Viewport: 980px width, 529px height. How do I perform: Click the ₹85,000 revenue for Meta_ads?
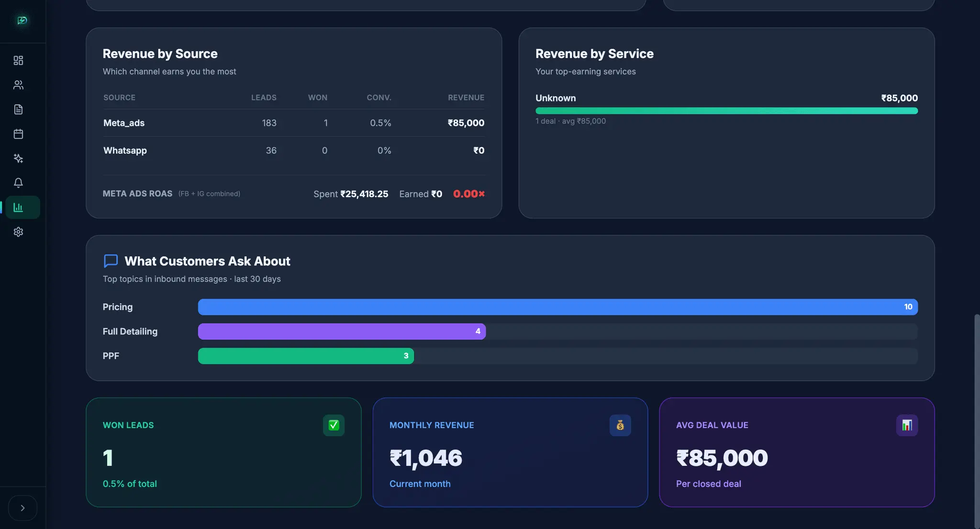466,123
